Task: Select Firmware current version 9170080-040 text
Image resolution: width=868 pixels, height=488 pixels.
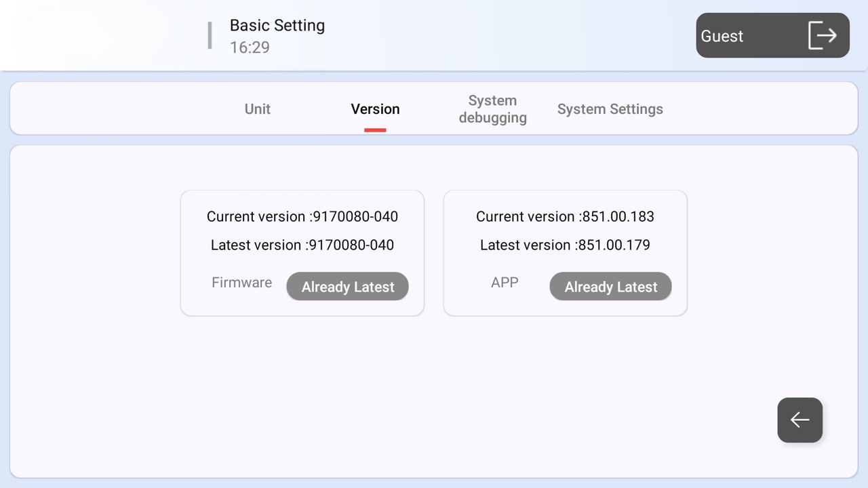Action: click(x=302, y=217)
